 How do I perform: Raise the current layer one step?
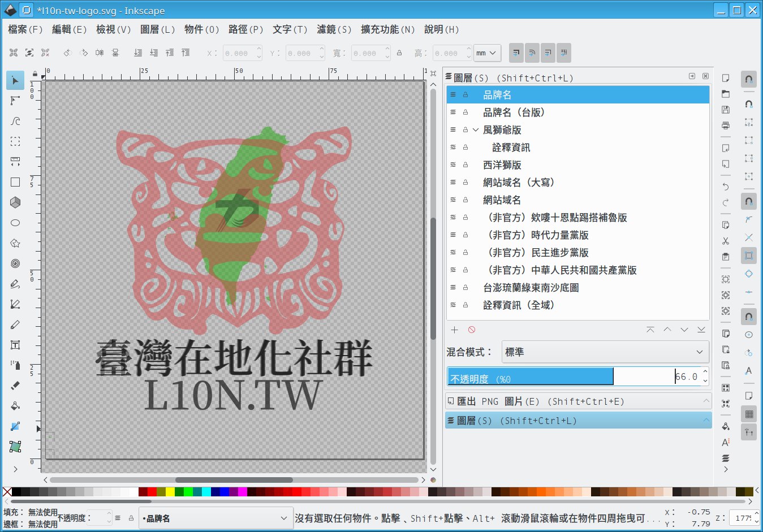coord(667,330)
